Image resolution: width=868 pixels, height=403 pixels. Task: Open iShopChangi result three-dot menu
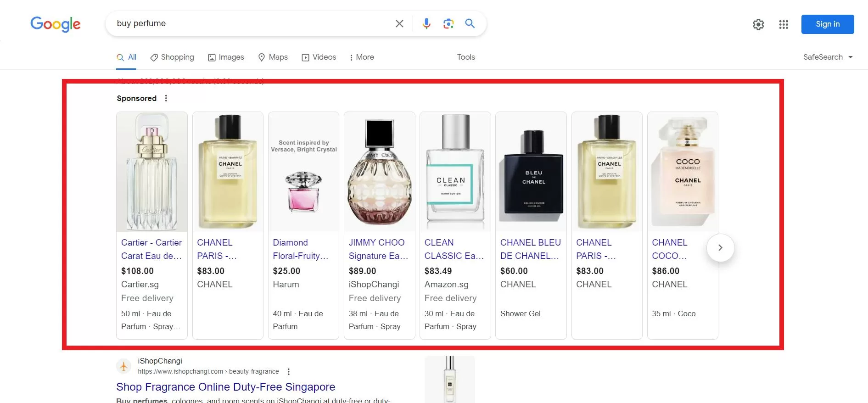tap(288, 371)
